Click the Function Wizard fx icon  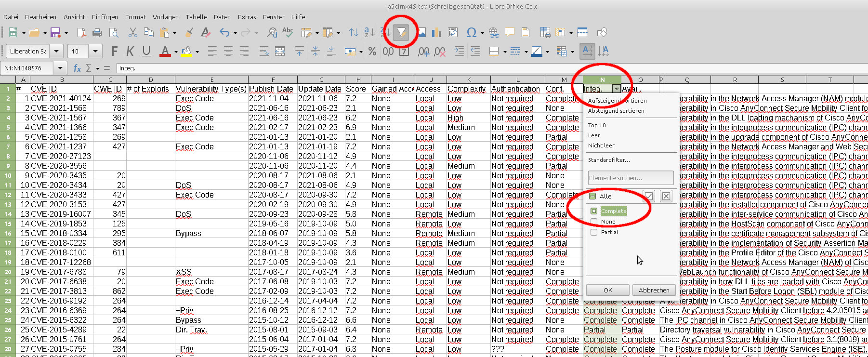[77, 68]
